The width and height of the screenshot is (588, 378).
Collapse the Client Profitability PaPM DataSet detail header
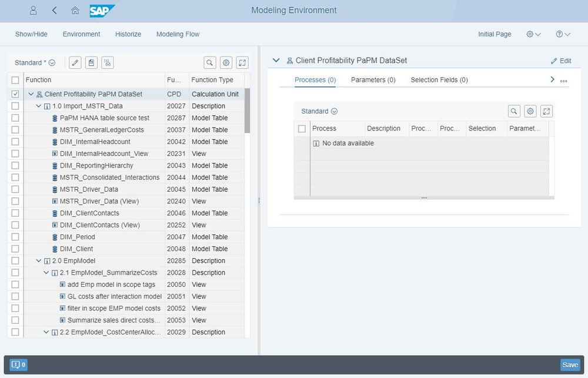point(276,61)
